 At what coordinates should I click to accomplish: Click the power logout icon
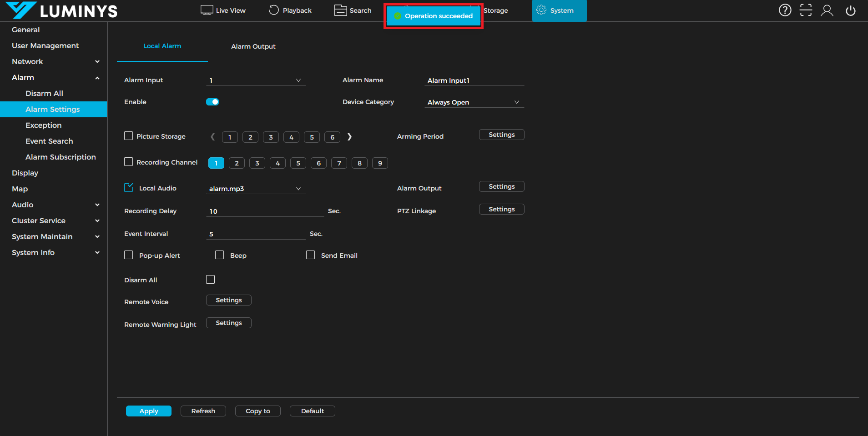pos(850,10)
